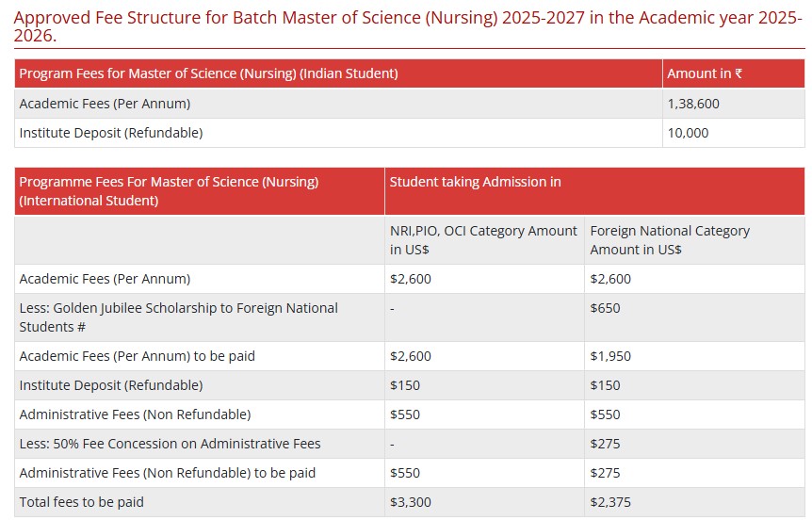812x520 pixels.
Task: Click "Administrative Fees (Non Refundable) to be paid" label
Action: tap(168, 473)
